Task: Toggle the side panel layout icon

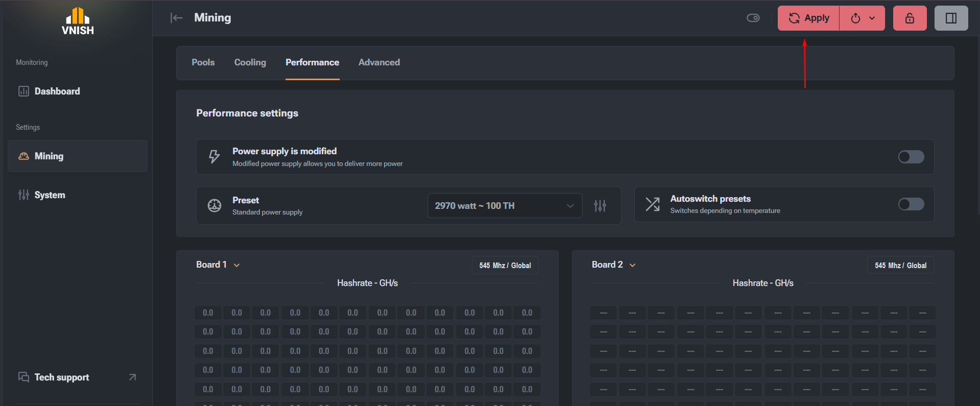Action: tap(951, 18)
